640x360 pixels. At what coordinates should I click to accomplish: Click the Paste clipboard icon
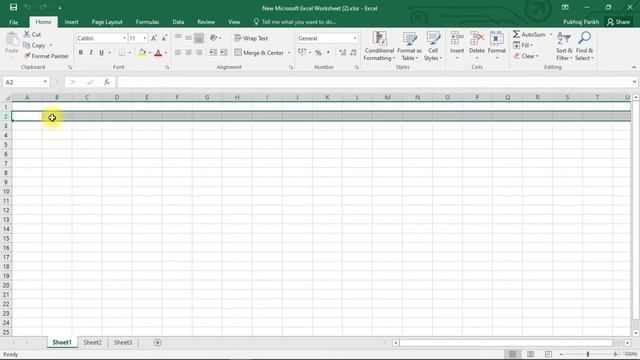[12, 40]
